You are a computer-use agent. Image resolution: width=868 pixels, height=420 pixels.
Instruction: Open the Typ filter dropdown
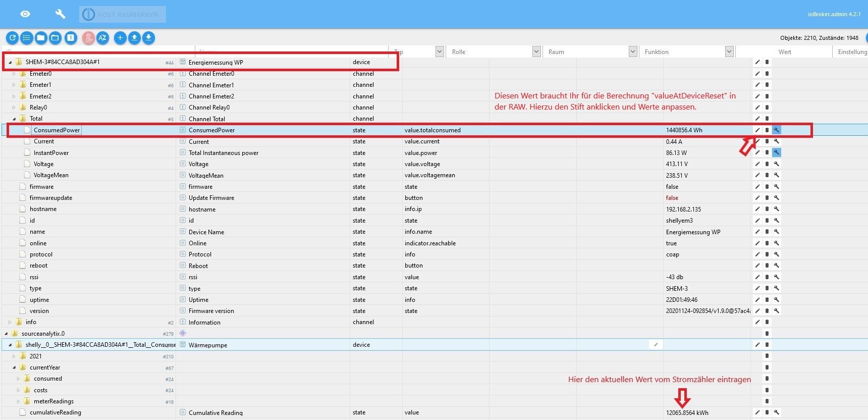point(439,51)
